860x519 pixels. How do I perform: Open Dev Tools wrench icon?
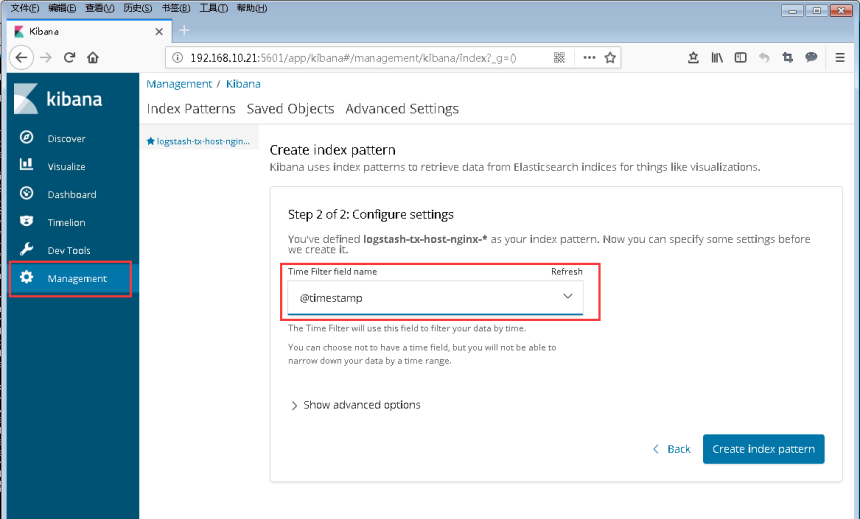pos(27,250)
